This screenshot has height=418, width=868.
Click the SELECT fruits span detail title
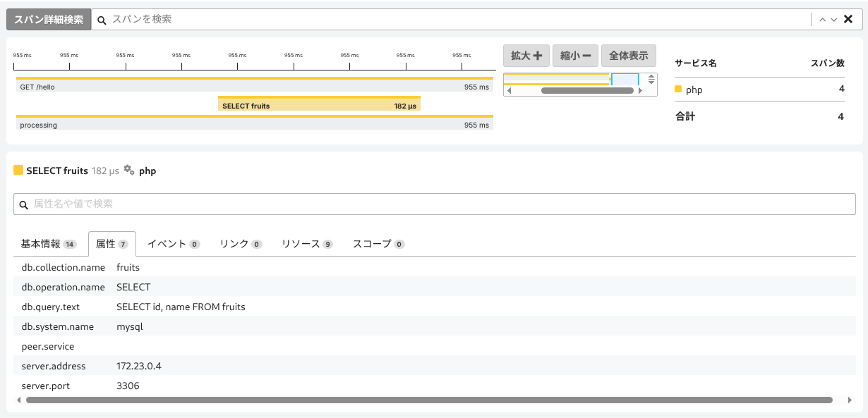click(57, 171)
